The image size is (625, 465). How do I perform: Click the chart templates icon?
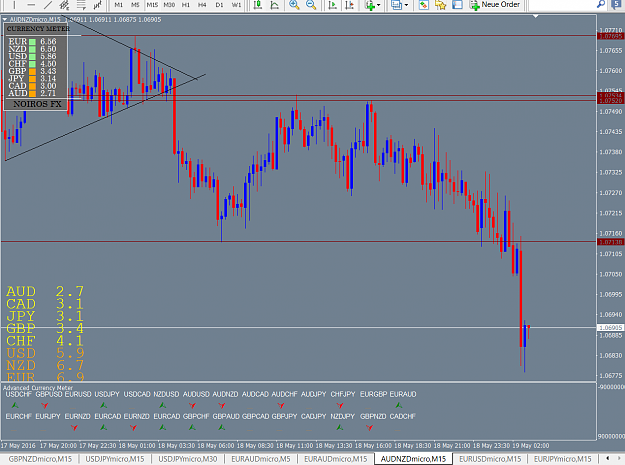point(396,5)
